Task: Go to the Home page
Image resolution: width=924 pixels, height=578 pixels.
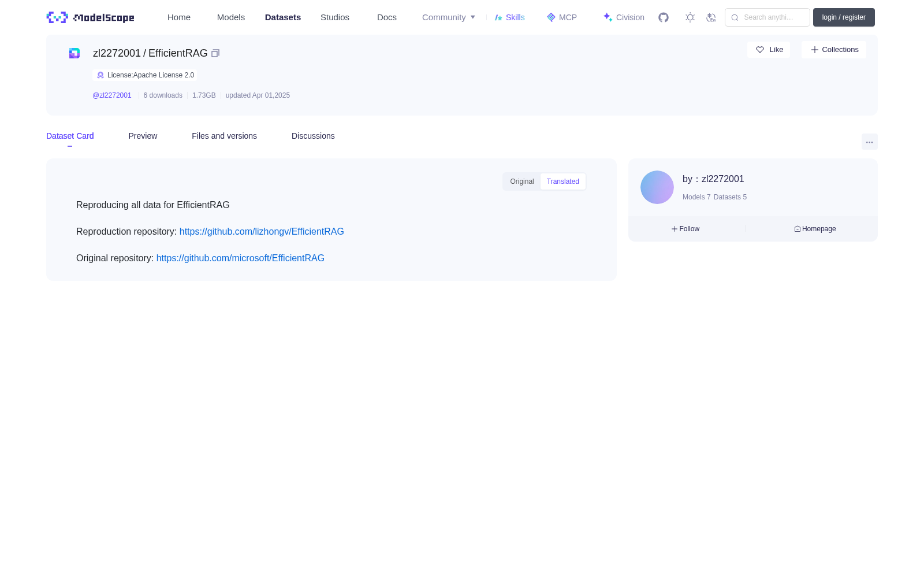Action: [x=179, y=17]
